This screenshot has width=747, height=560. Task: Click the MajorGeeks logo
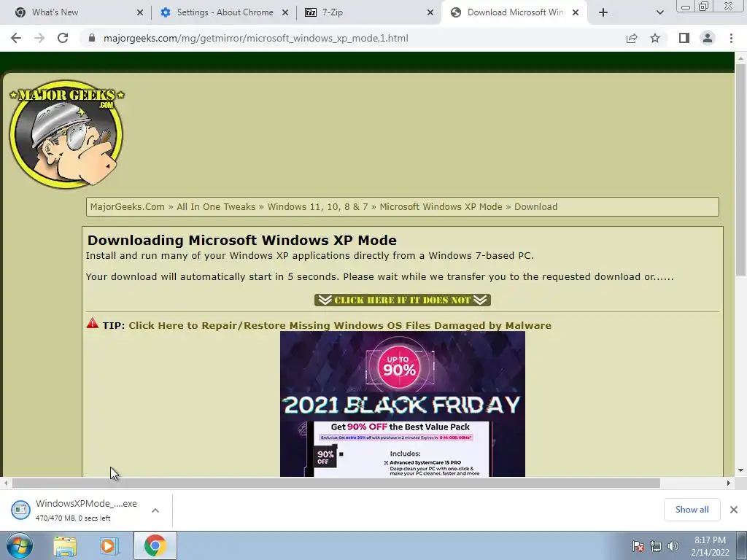click(66, 134)
